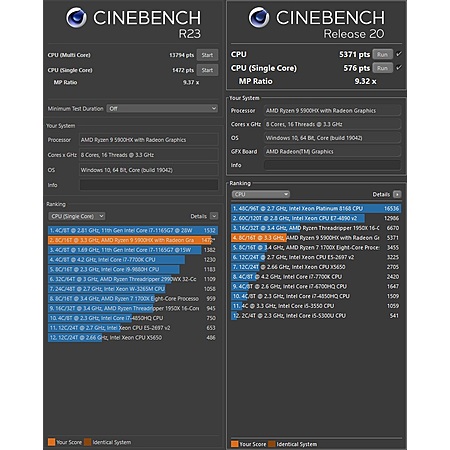Run the CPU (Single Core) test in R20
Screen dimensions: 450x450
pos(383,68)
